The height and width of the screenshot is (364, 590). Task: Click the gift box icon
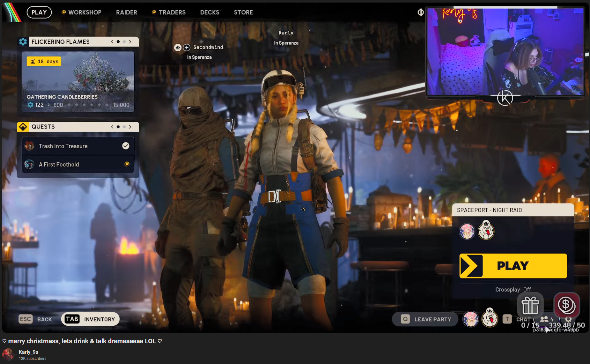click(530, 305)
